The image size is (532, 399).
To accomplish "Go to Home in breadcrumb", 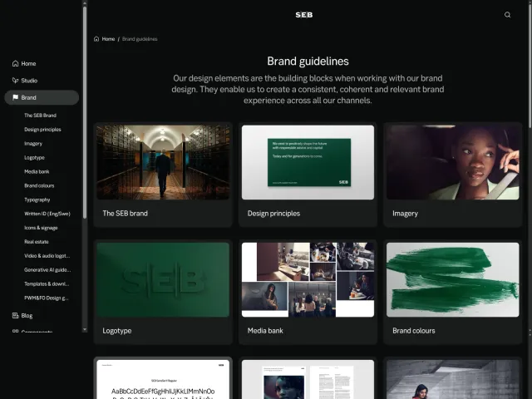I will tap(108, 39).
